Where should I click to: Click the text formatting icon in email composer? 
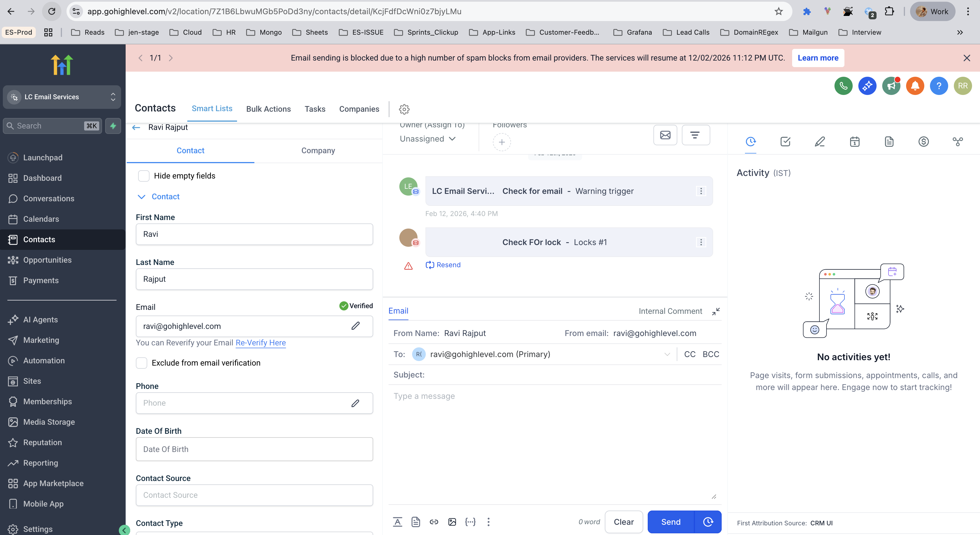point(398,522)
